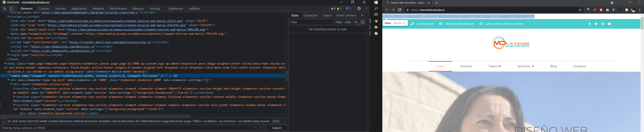Collapse the elementor-section-wrap div
The image size is (644, 132).
coord(11,84)
